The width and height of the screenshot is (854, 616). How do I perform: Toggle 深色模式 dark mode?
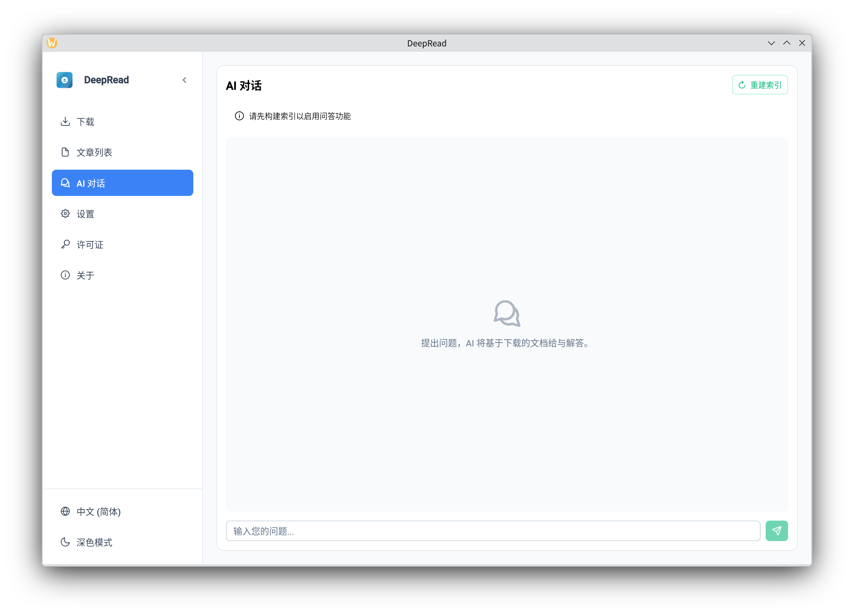(x=94, y=542)
